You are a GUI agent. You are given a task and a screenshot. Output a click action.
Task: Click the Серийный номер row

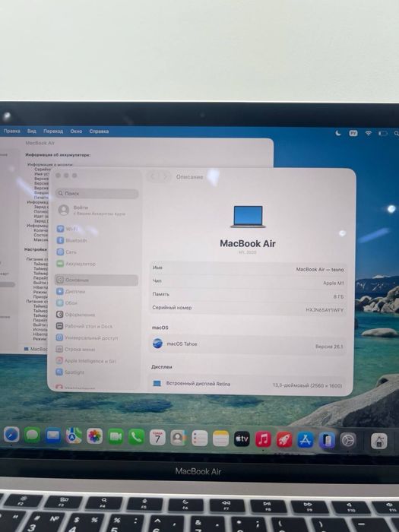(x=248, y=309)
